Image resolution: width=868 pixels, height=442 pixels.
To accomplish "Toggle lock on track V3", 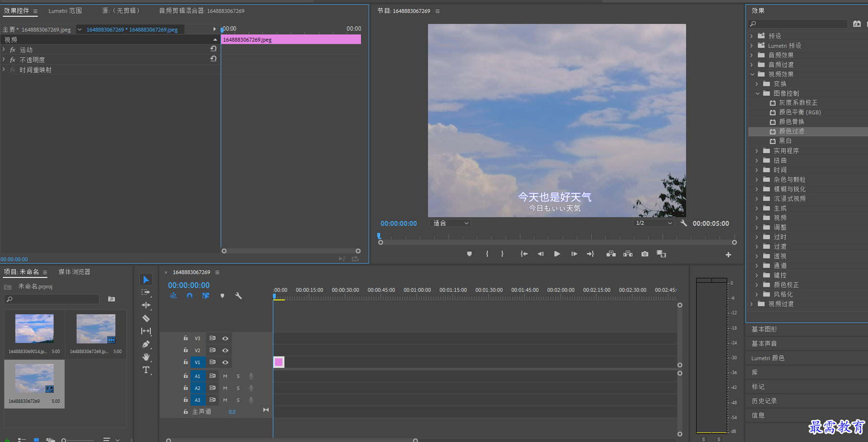I will (x=186, y=338).
